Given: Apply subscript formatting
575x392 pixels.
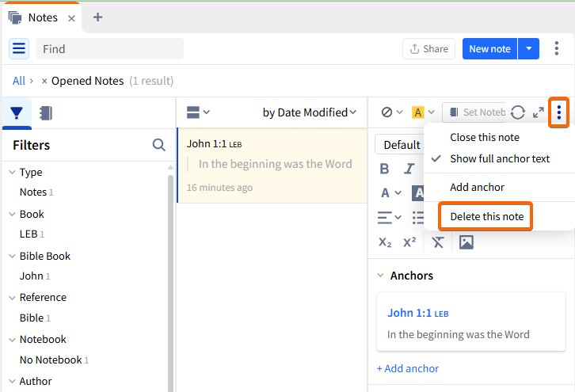Looking at the screenshot, I should [385, 242].
